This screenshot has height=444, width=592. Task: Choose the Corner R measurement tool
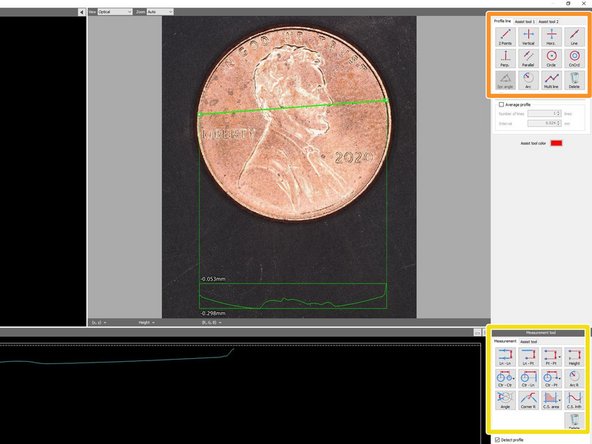coord(528,400)
